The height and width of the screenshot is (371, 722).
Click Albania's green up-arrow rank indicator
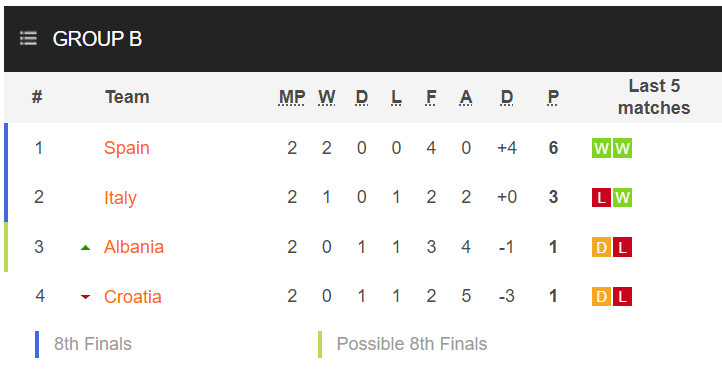85,248
